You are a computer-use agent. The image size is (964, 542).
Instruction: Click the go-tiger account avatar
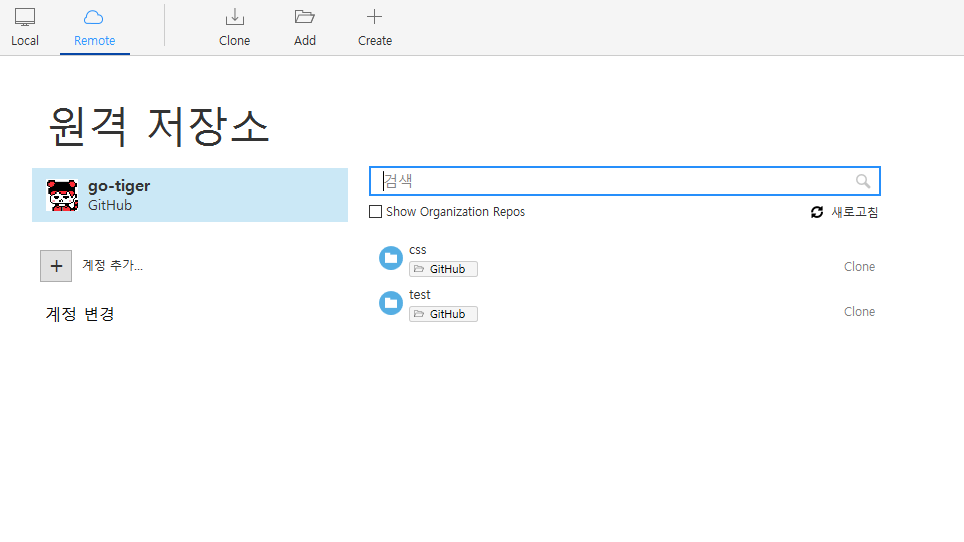tap(62, 195)
